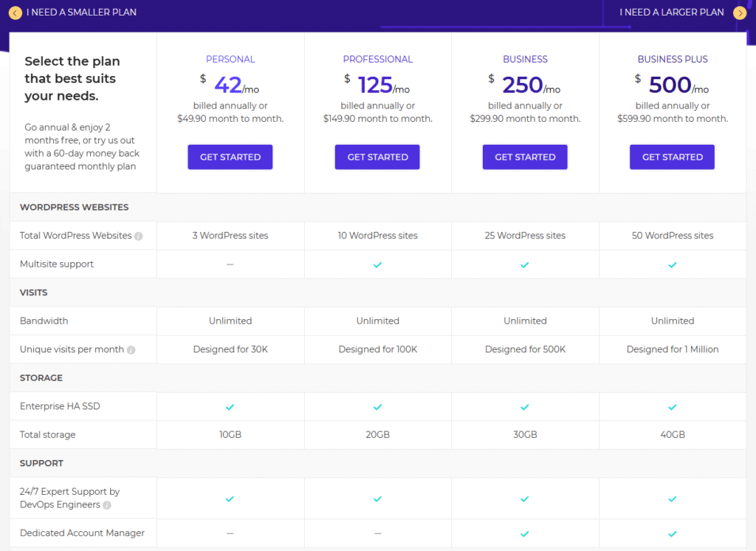
Task: Click the Dedicated Account Manager row label
Action: pos(82,533)
